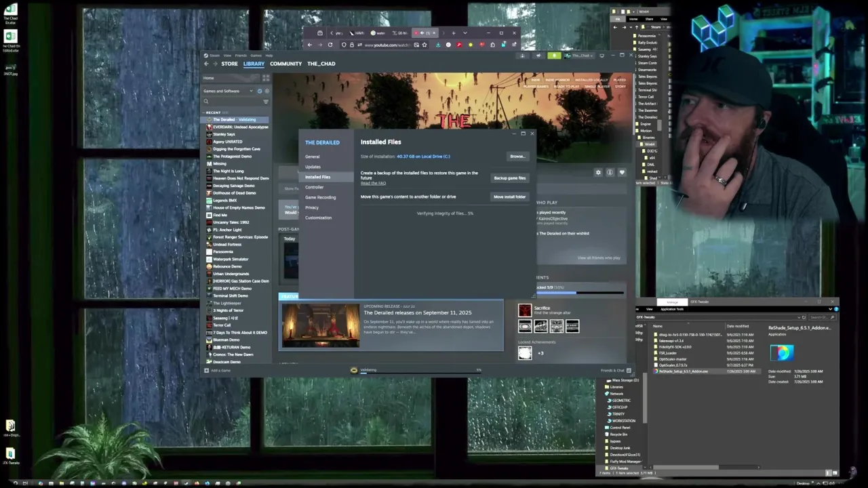This screenshot has width=868, height=488.
Task: Open game settings gear icon on The Derailed page
Action: [x=598, y=172]
